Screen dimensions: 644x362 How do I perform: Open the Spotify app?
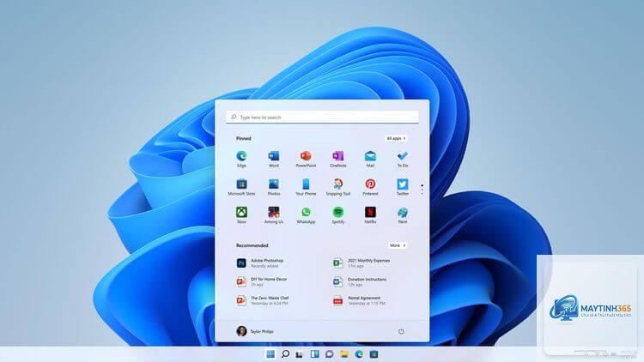click(338, 215)
